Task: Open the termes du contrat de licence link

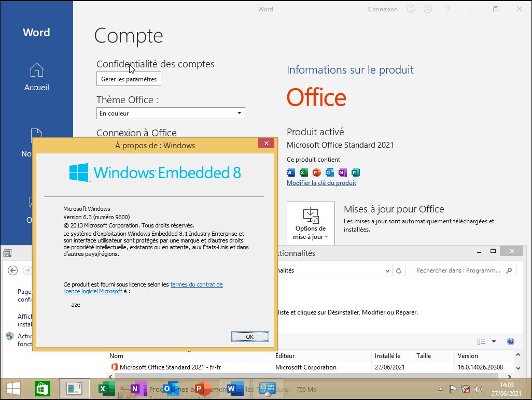Action: coord(143,288)
